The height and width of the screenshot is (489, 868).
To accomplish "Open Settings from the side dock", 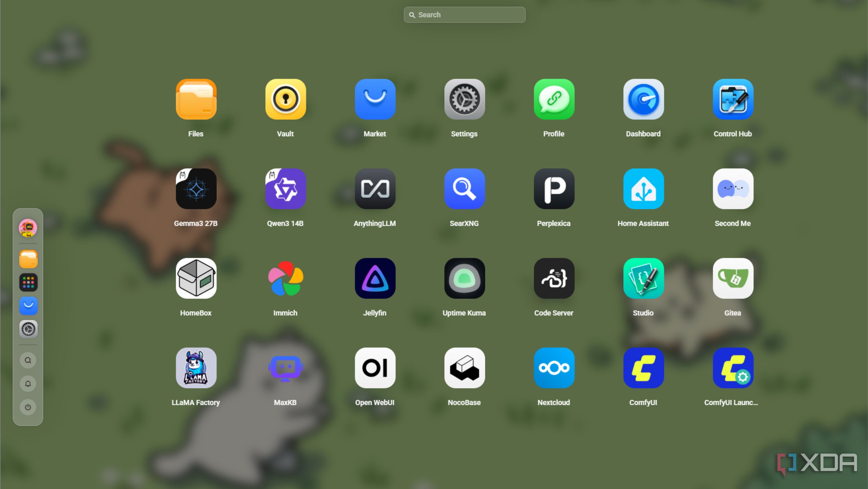I will [x=28, y=329].
